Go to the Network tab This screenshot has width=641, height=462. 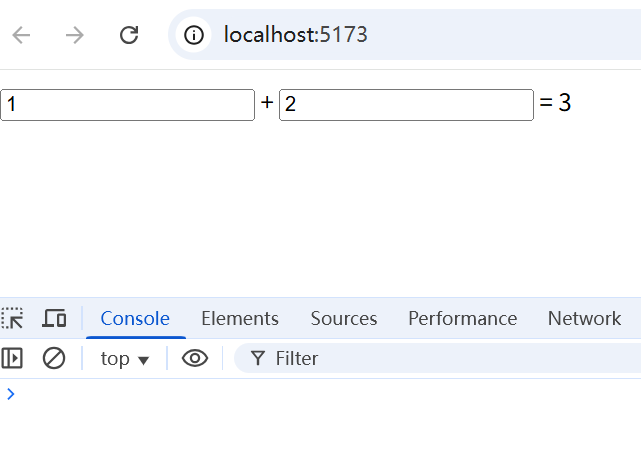584,318
